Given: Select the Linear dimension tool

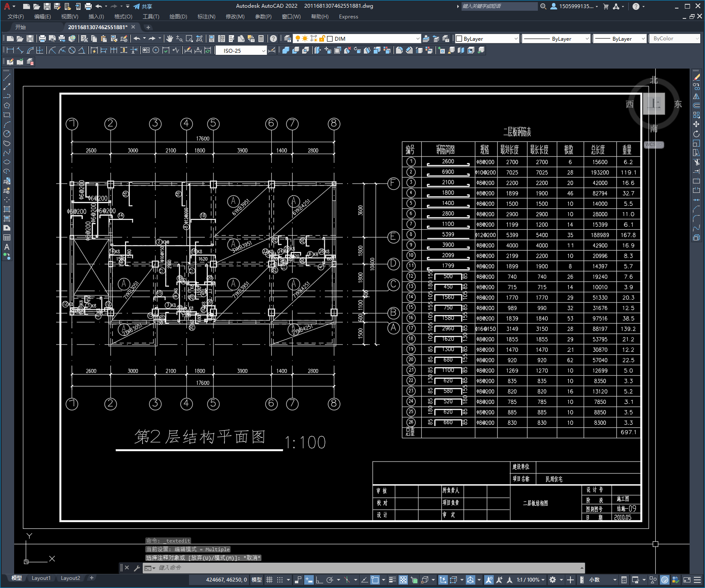Looking at the screenshot, I should [x=10, y=50].
